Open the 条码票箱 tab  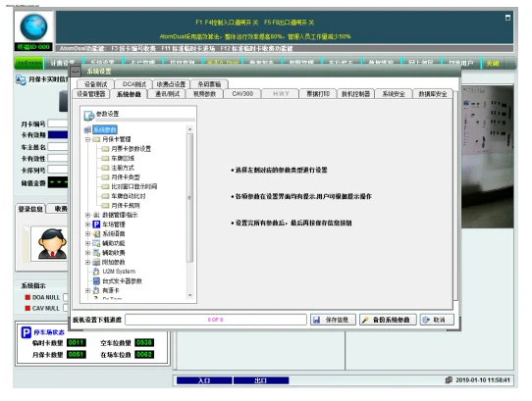coord(209,84)
